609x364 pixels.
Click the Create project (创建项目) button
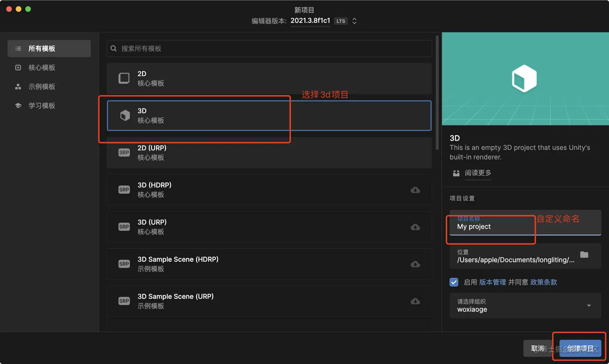coord(580,348)
